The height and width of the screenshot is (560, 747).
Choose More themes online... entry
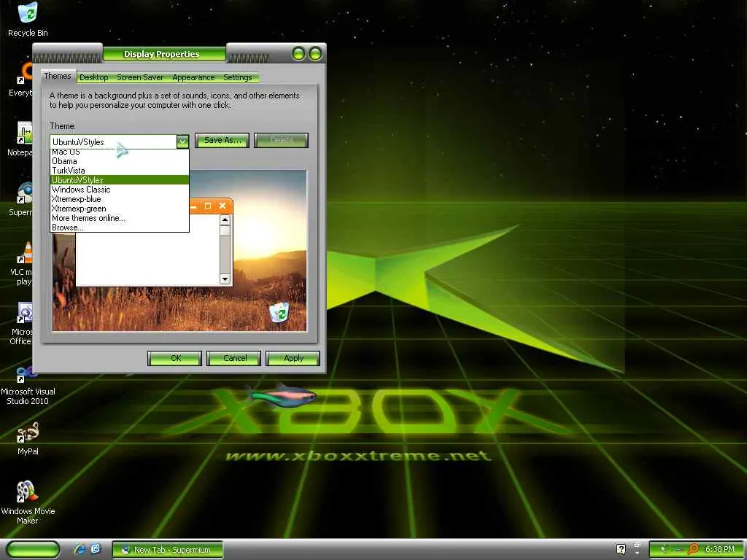click(120, 218)
